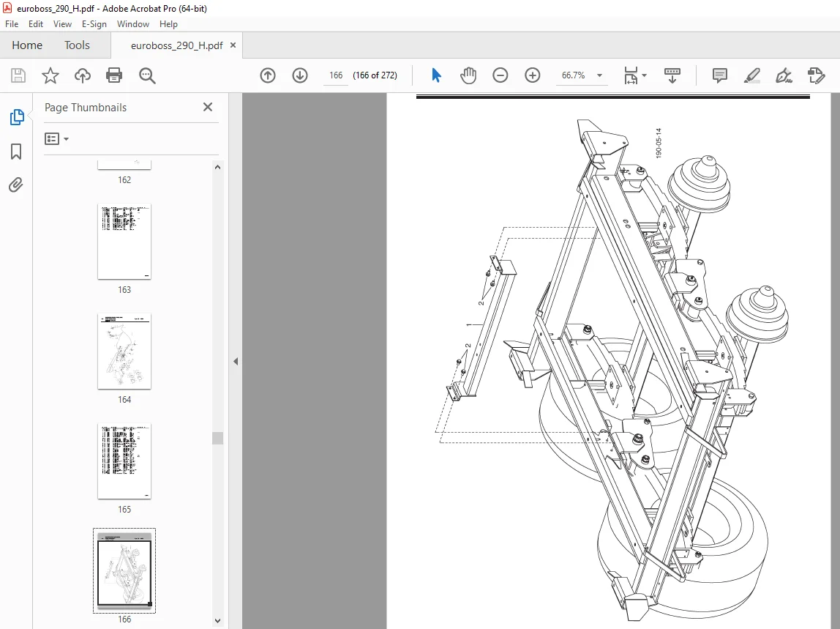Select the euroboss_290_H.pdf document tab
840x629 pixels.
click(177, 45)
